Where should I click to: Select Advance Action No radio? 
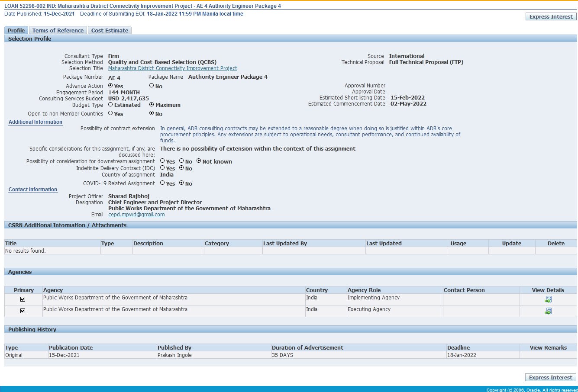pos(152,86)
